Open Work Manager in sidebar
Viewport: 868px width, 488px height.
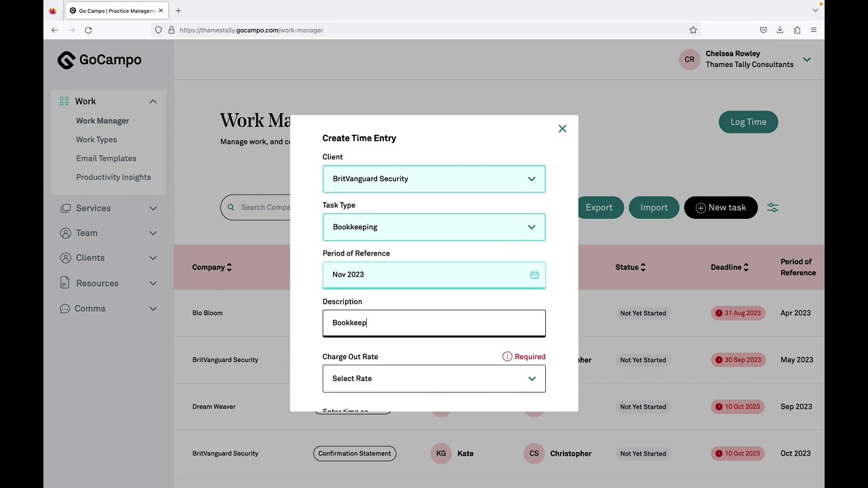tap(102, 121)
